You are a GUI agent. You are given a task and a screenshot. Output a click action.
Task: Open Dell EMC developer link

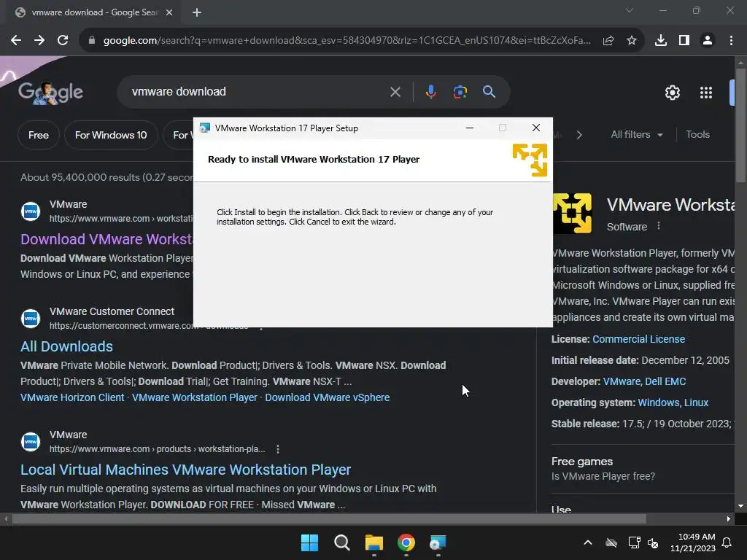point(665,381)
